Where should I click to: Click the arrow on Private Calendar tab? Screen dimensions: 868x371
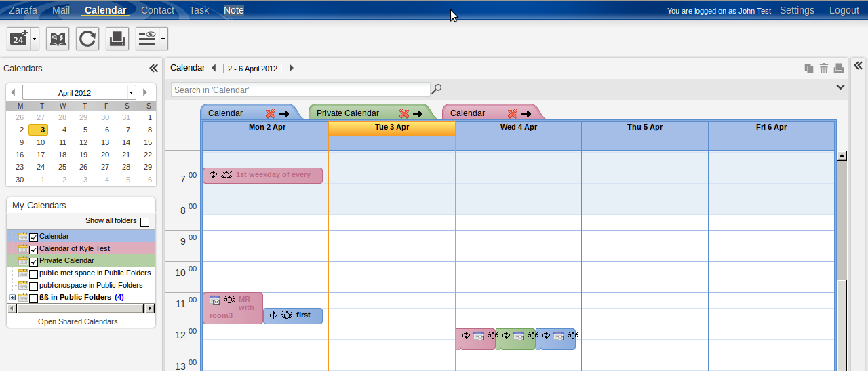point(418,113)
